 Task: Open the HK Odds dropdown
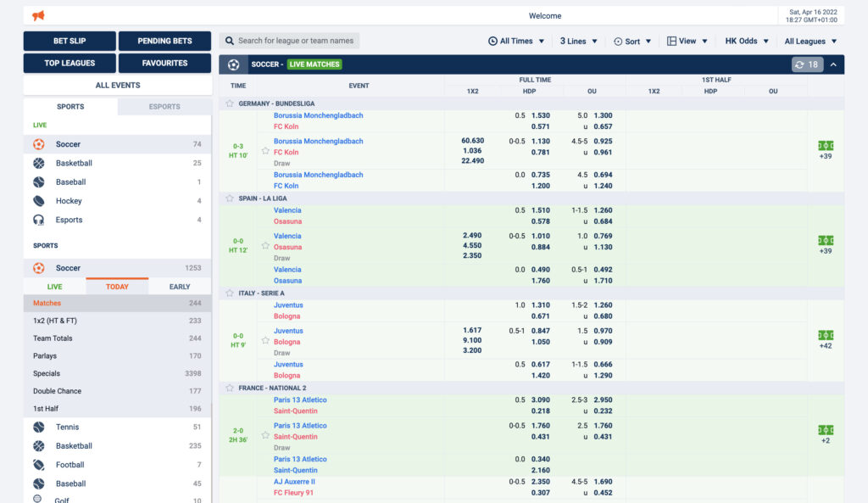coord(746,41)
